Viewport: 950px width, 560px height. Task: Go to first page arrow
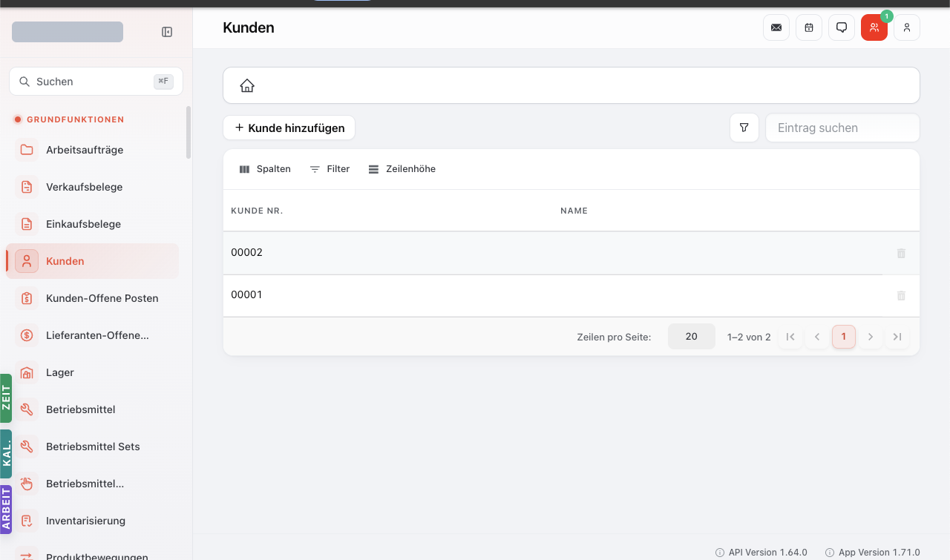tap(790, 337)
